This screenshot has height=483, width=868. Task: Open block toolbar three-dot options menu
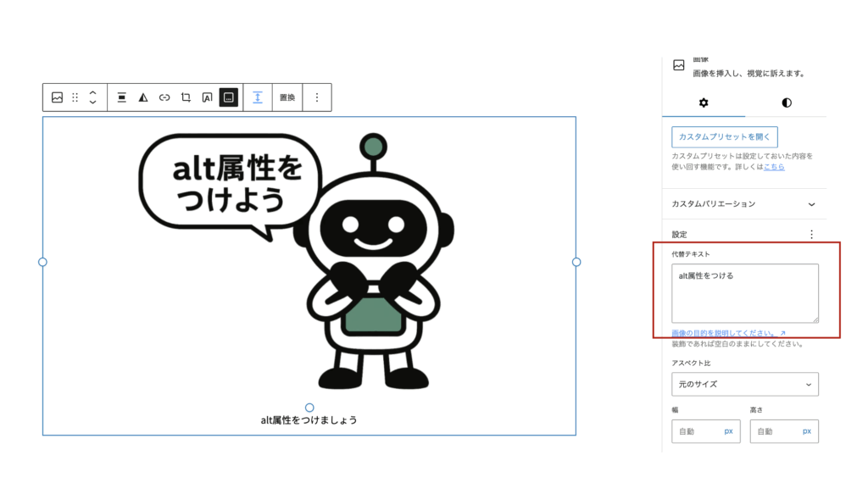pyautogui.click(x=317, y=97)
